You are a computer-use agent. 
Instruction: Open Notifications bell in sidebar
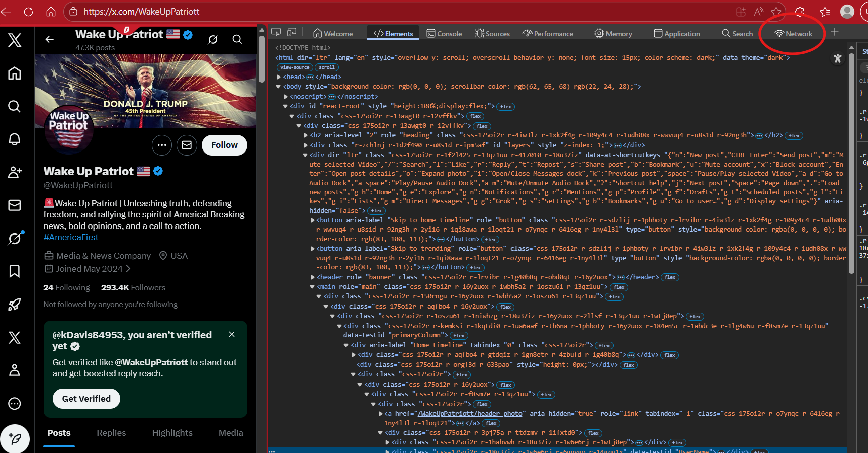click(15, 139)
